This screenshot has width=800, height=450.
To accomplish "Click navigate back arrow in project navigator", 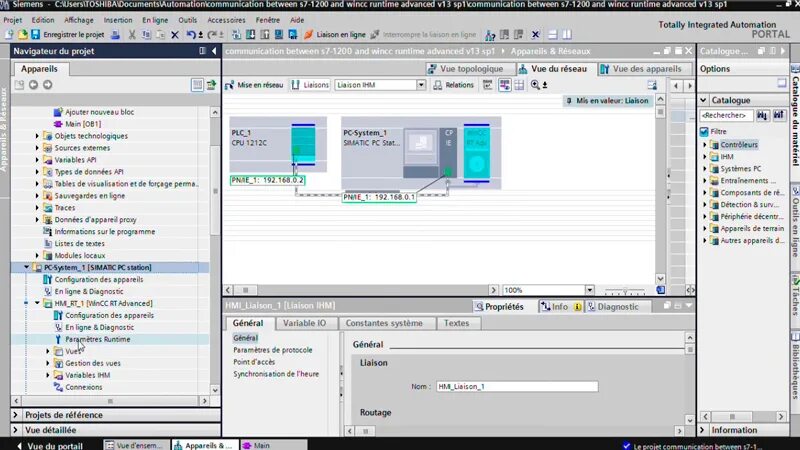I will pyautogui.click(x=33, y=85).
